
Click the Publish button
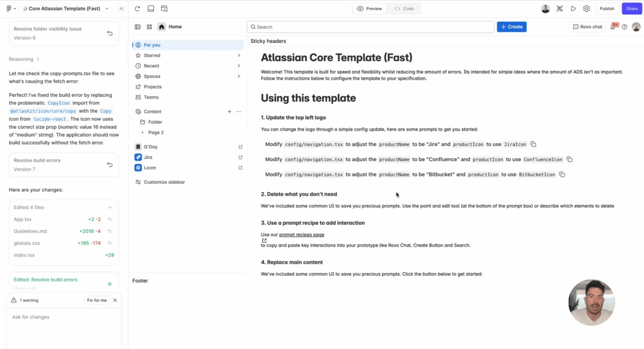coord(607,8)
